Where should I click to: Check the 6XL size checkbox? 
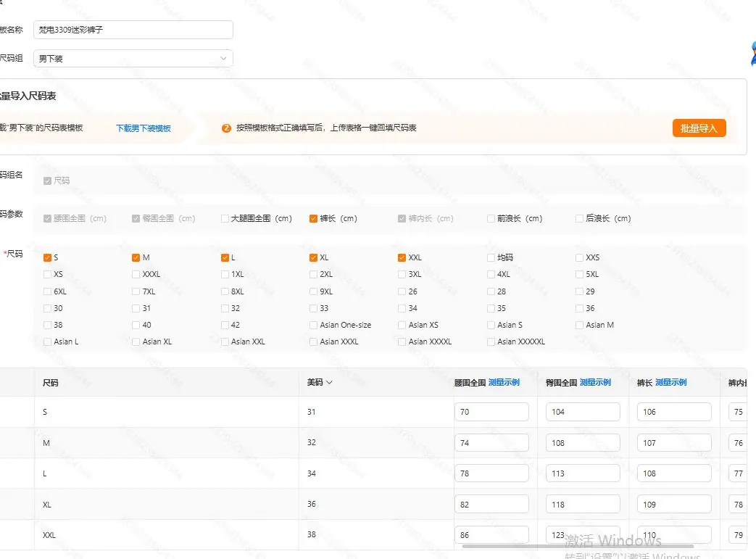pos(47,291)
